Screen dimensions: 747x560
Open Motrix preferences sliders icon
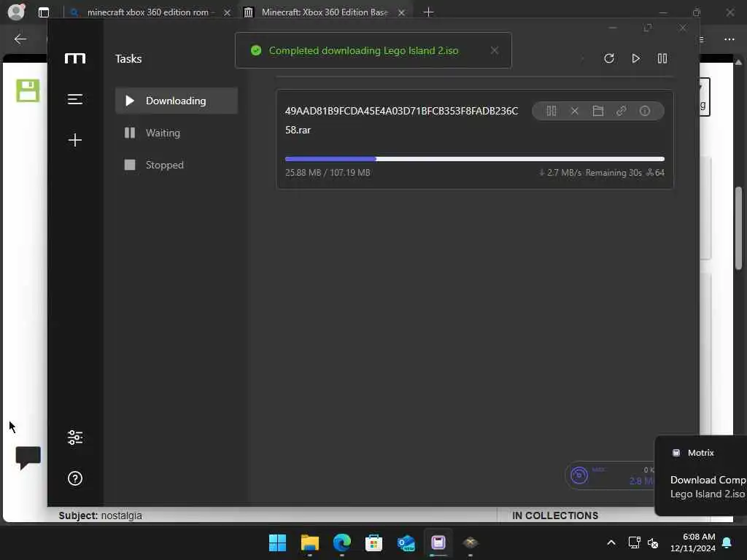75,437
